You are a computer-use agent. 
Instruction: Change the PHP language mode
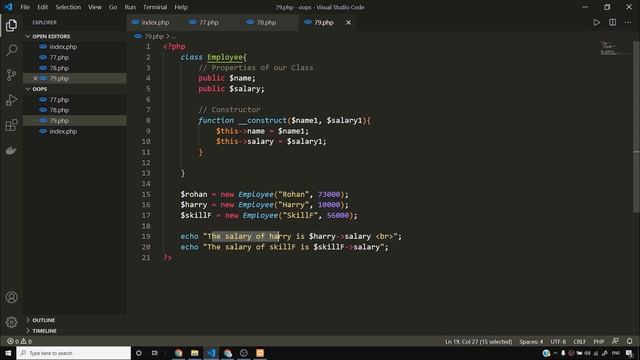[x=598, y=341]
